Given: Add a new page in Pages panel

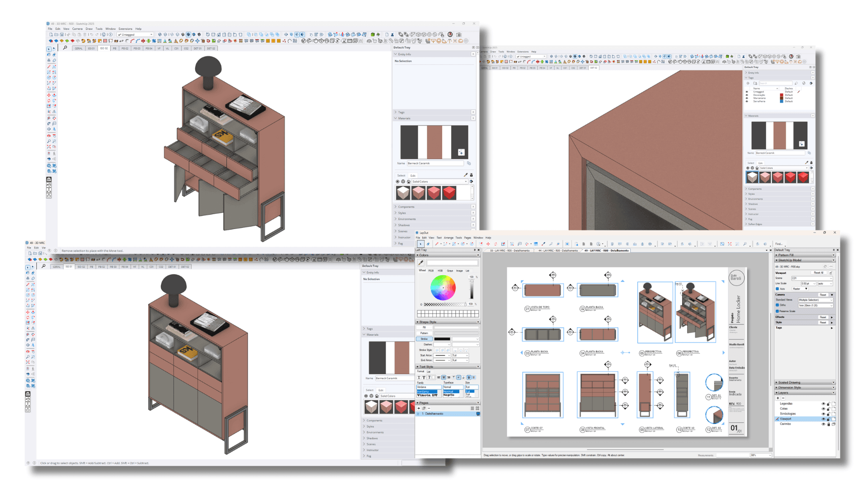Looking at the screenshot, I should [x=419, y=408].
